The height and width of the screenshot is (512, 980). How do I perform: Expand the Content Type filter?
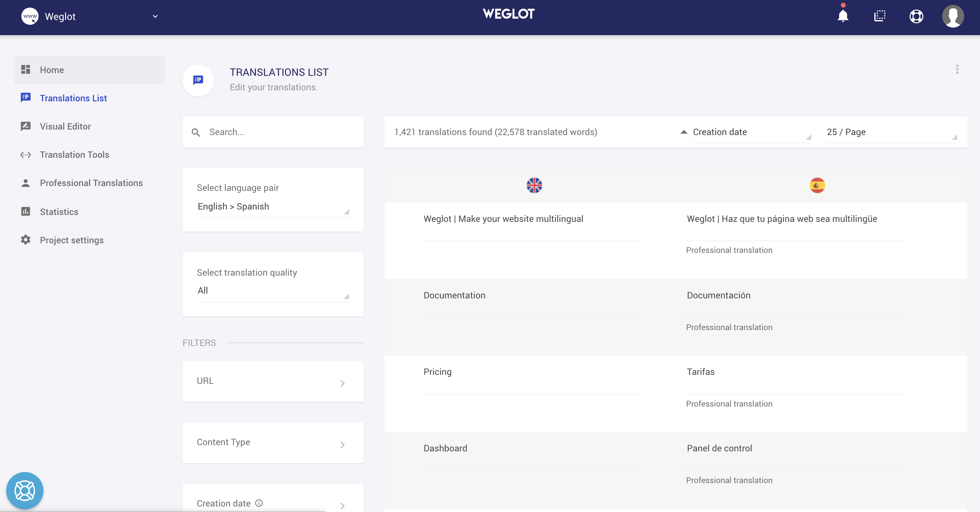273,443
